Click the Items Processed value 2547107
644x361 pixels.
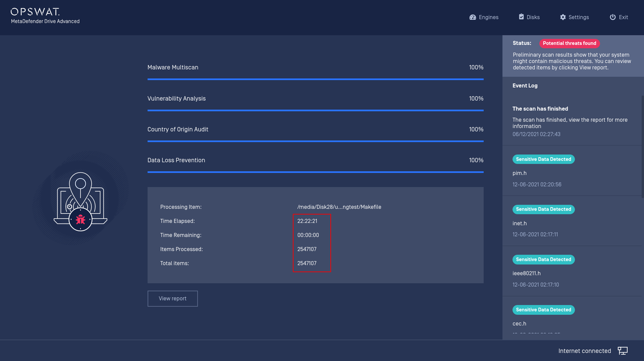click(x=307, y=249)
